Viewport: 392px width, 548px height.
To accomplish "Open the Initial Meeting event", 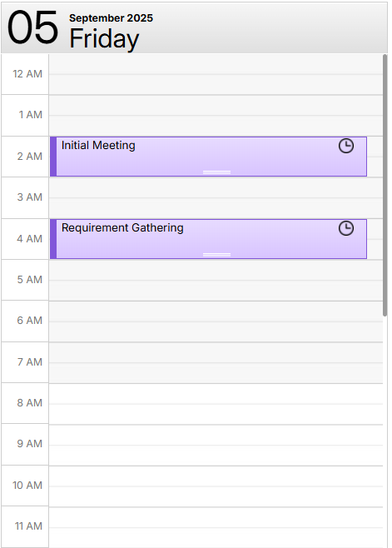I will [208, 157].
